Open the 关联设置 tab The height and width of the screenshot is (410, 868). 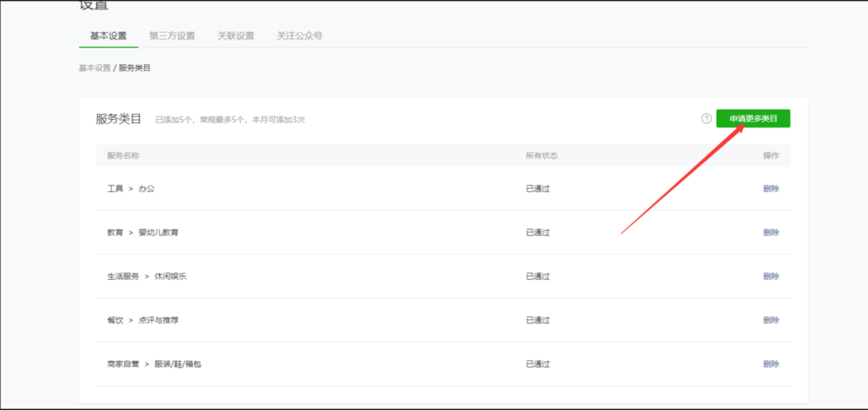coord(236,35)
